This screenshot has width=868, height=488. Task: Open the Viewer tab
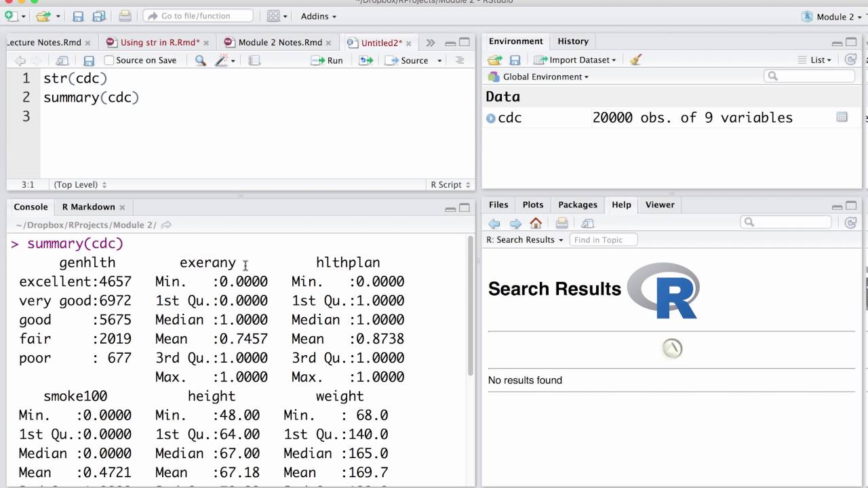tap(660, 205)
